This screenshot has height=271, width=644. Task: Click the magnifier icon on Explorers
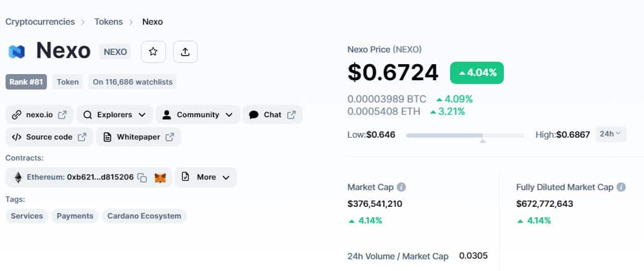(88, 115)
